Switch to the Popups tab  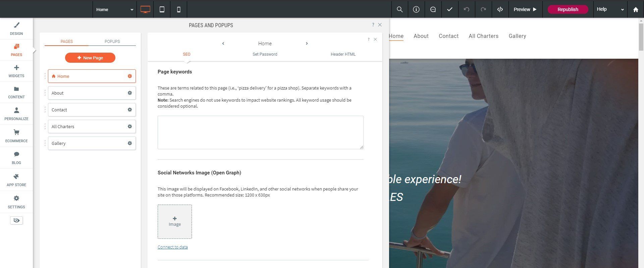112,42
